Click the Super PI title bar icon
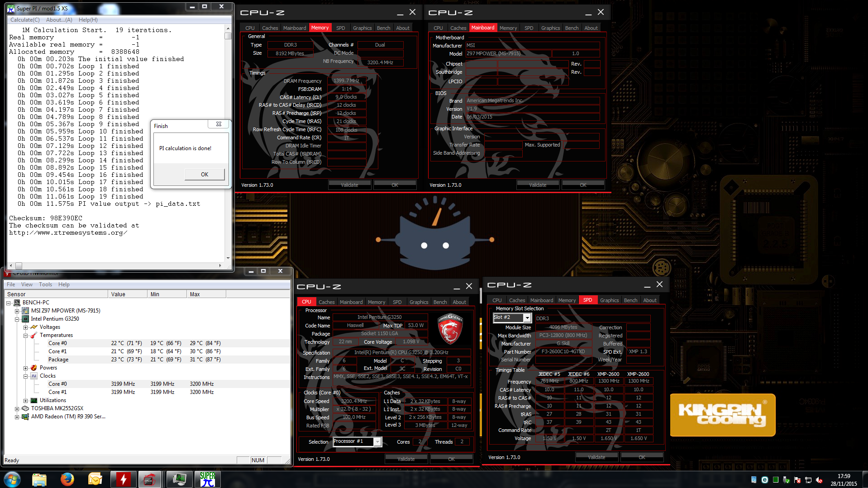The height and width of the screenshot is (488, 868). coord(11,8)
